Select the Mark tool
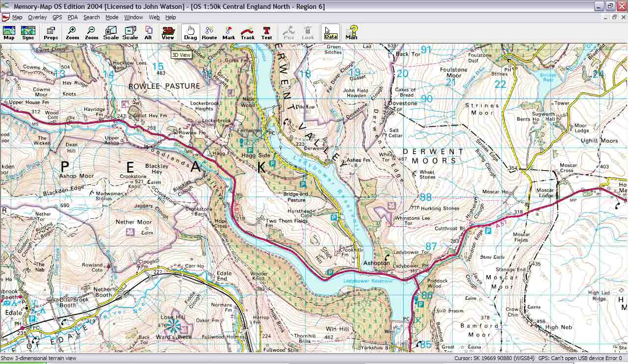The image size is (628, 364). pyautogui.click(x=229, y=33)
